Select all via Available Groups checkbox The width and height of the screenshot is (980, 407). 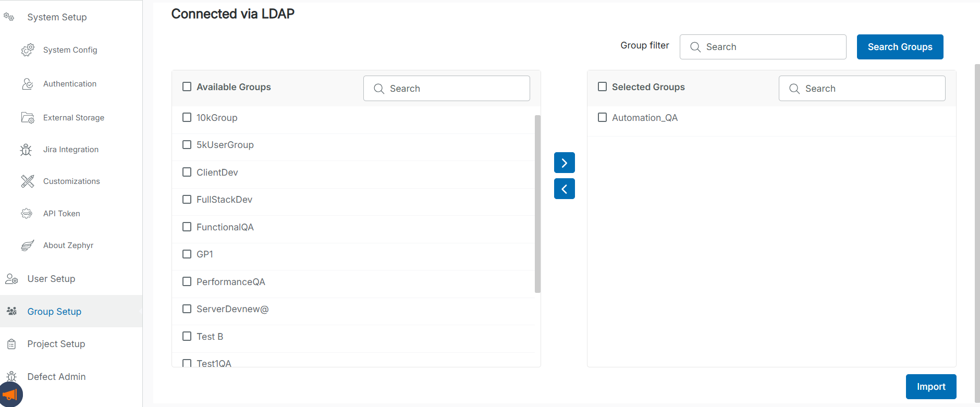pyautogui.click(x=187, y=87)
